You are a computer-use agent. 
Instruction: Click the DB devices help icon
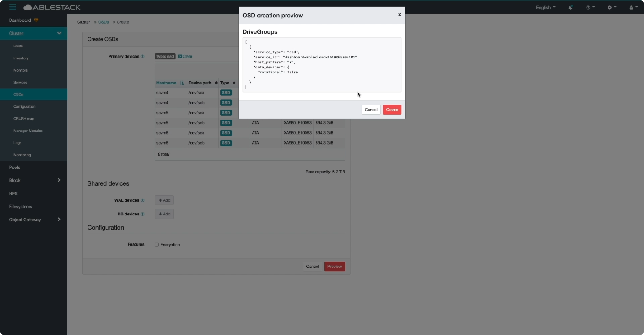[142, 214]
